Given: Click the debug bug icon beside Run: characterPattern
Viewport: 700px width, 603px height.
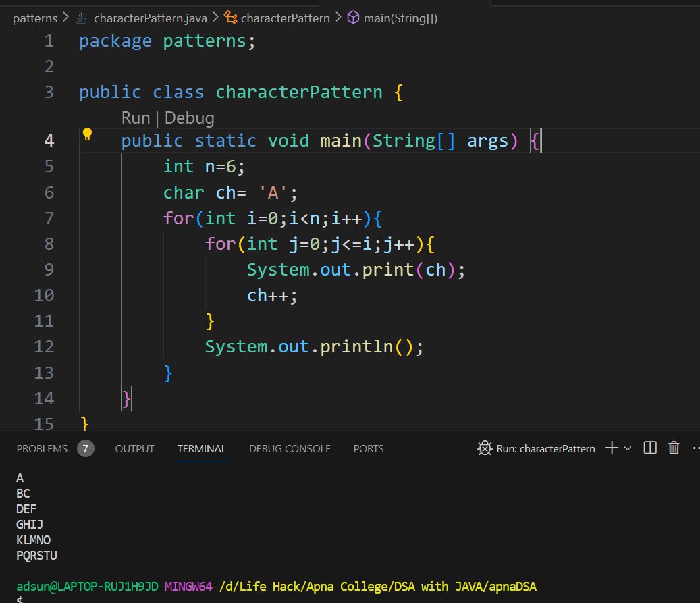Looking at the screenshot, I should [x=485, y=448].
